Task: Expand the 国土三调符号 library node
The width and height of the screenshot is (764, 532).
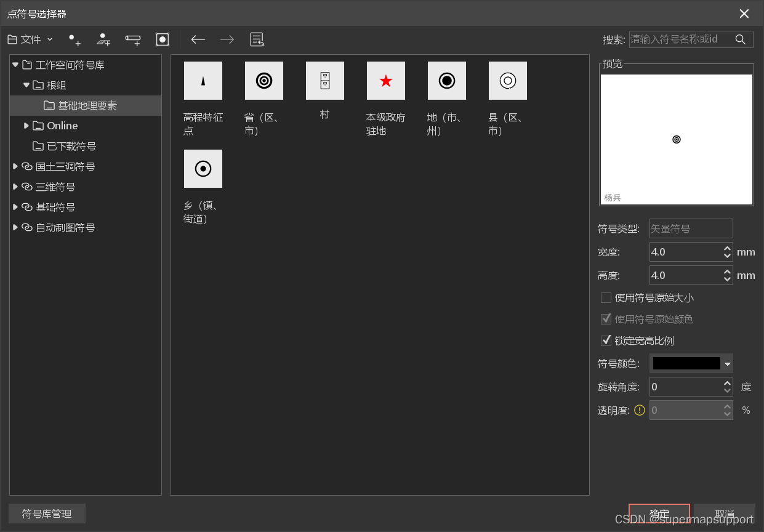Action: pyautogui.click(x=15, y=166)
